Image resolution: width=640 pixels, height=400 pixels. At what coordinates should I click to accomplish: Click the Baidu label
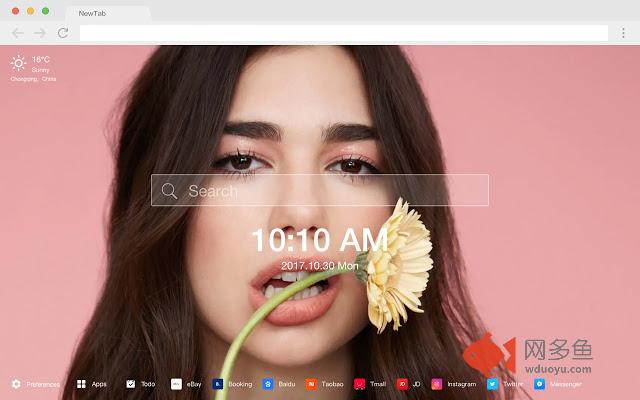[x=287, y=384]
